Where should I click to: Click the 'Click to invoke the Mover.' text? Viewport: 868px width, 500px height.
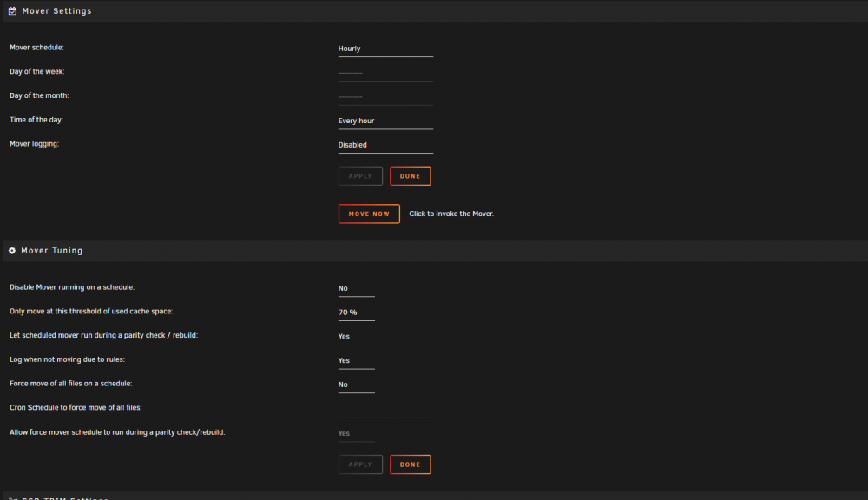[x=451, y=214]
